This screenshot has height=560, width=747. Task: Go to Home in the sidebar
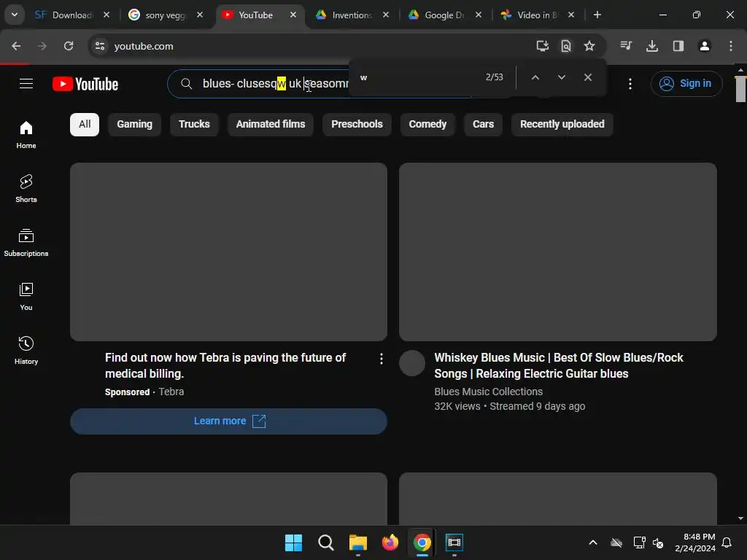point(26,135)
